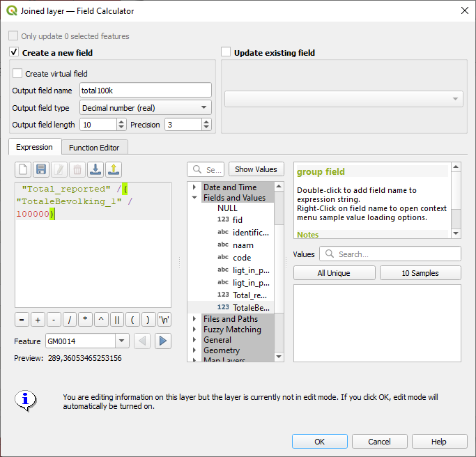Collapse the Fields and Values group
The width and height of the screenshot is (476, 457).
[x=194, y=198]
